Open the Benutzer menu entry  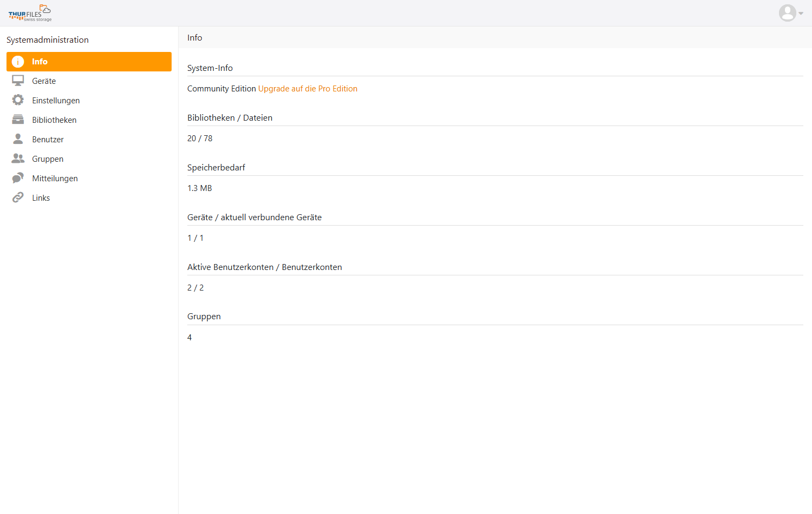coord(48,140)
